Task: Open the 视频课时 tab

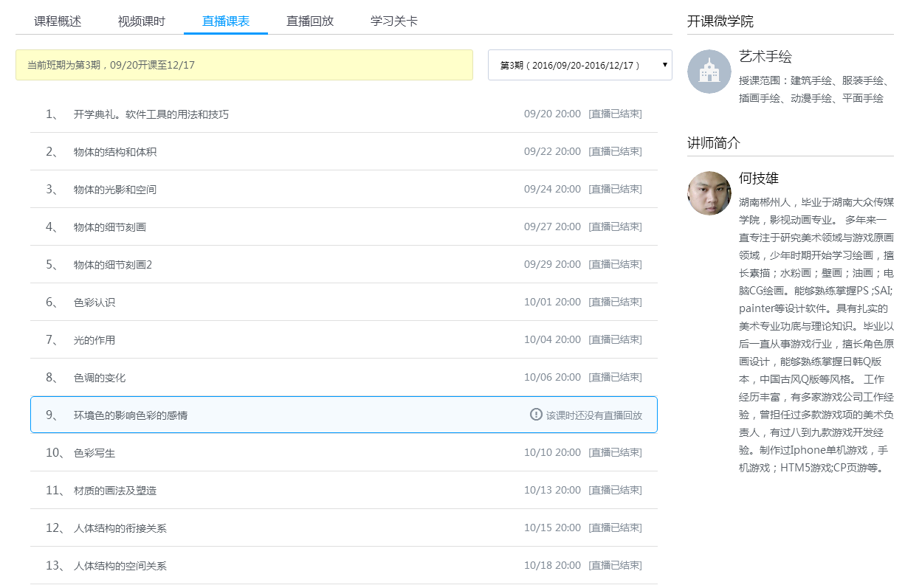Action: tap(141, 21)
